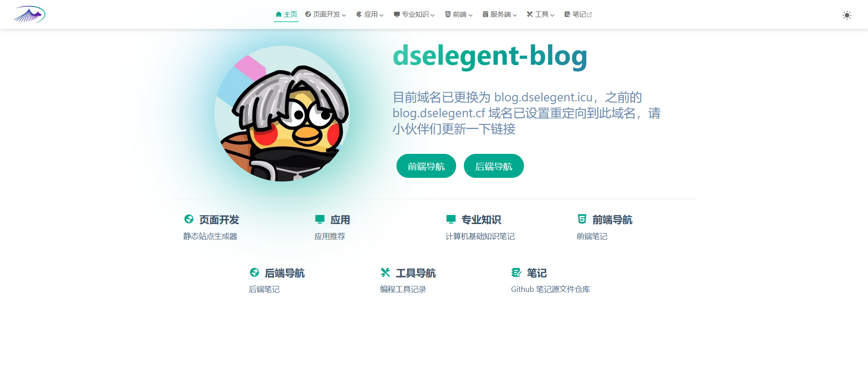Click the tools icon beside 工具导航
The image size is (868, 391).
(385, 272)
